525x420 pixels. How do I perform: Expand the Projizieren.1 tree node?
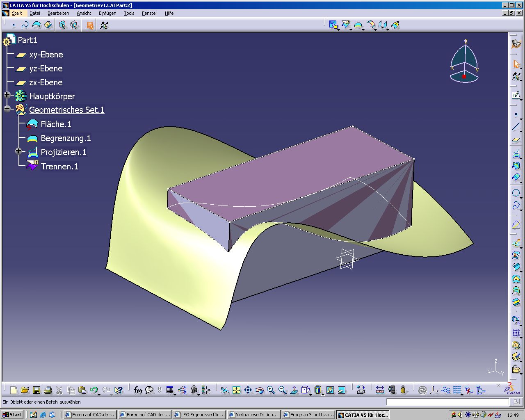pyautogui.click(x=18, y=151)
